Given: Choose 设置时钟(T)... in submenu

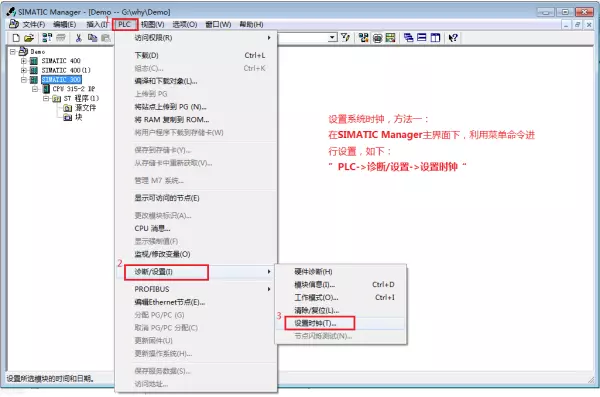Looking at the screenshot, I should click(341, 323).
